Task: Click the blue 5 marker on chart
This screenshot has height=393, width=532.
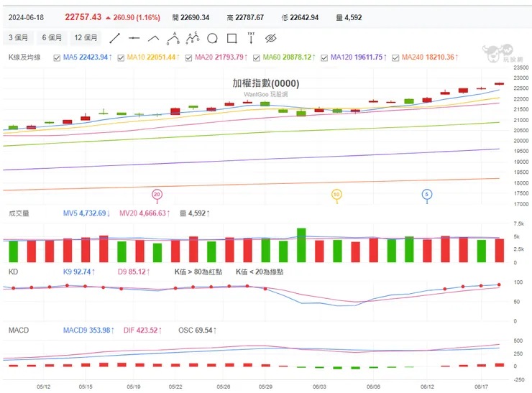Action: (427, 195)
